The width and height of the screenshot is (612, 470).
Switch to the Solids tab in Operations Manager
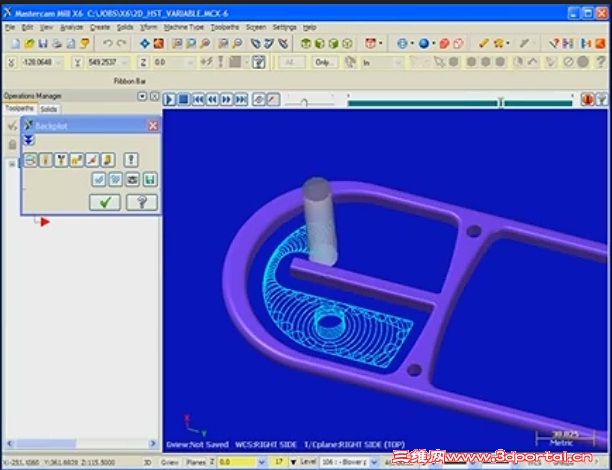tap(49, 109)
